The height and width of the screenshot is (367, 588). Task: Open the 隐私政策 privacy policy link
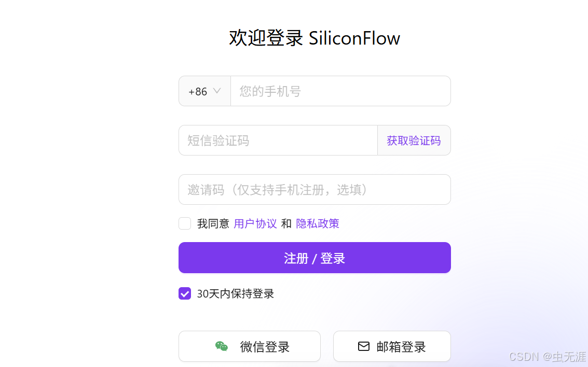[317, 223]
